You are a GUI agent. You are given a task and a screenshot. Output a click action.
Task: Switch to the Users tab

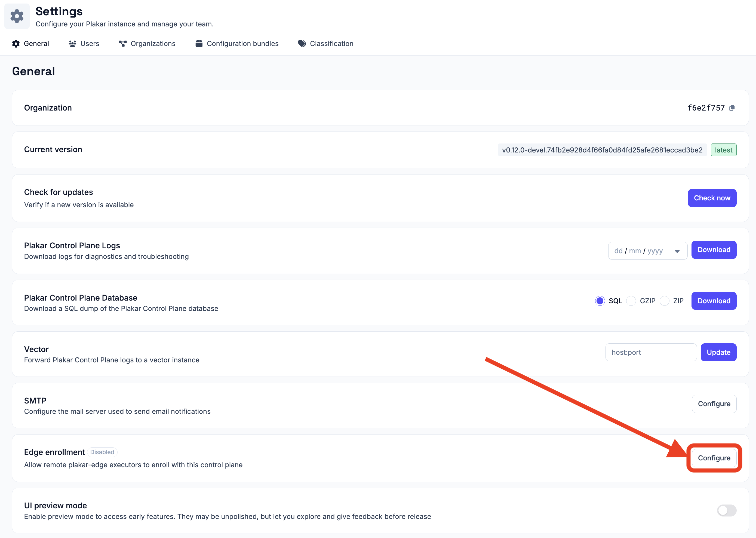tap(84, 44)
